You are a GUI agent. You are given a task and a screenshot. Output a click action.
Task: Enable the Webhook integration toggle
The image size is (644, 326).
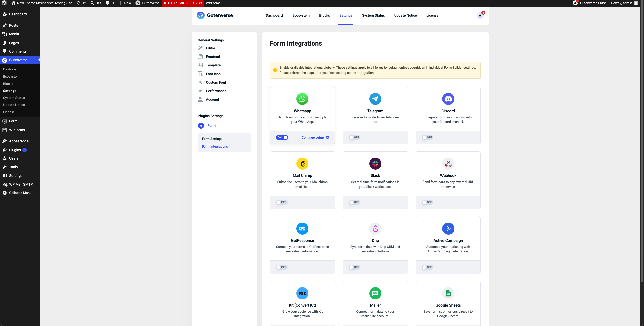tap(427, 202)
